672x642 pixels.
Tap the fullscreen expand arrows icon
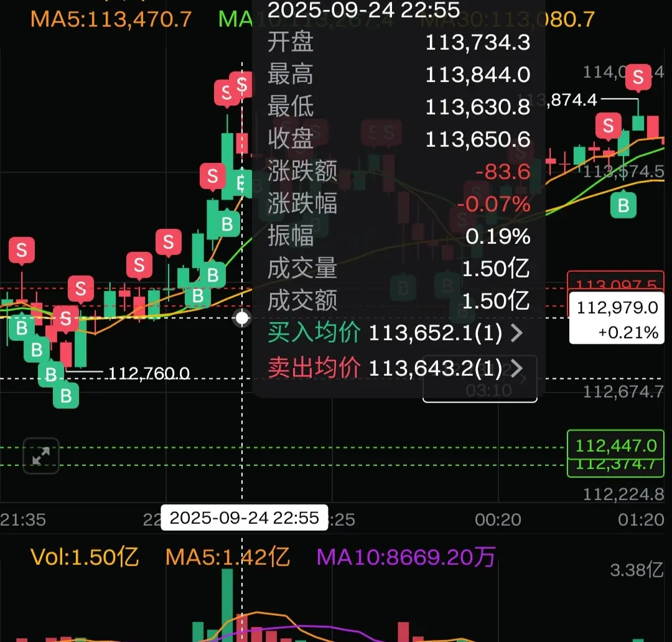[x=40, y=455]
